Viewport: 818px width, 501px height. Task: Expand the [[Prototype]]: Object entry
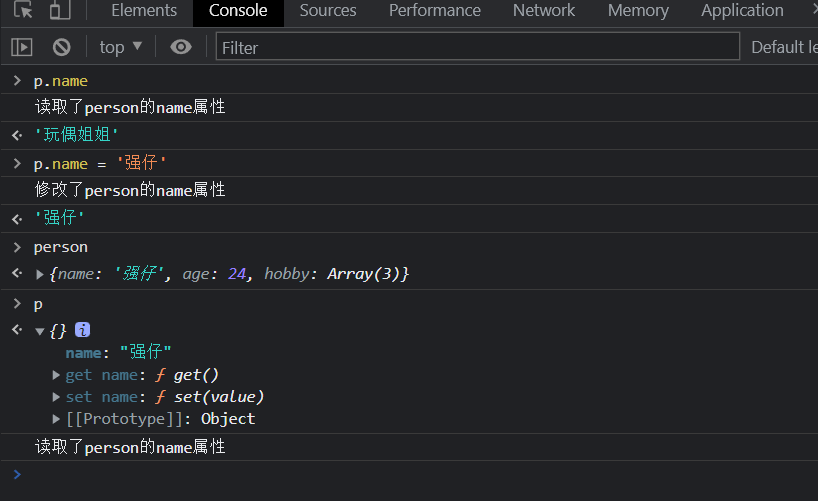tap(57, 419)
